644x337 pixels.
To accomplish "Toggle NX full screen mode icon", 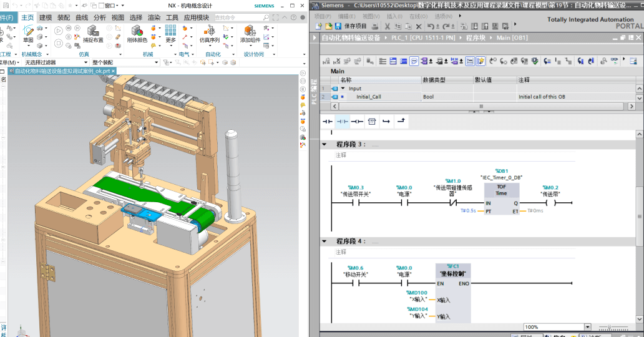I will (x=275, y=17).
